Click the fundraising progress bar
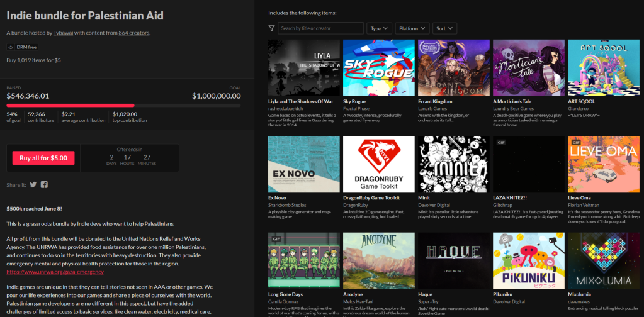The image size is (644, 317). pos(123,105)
